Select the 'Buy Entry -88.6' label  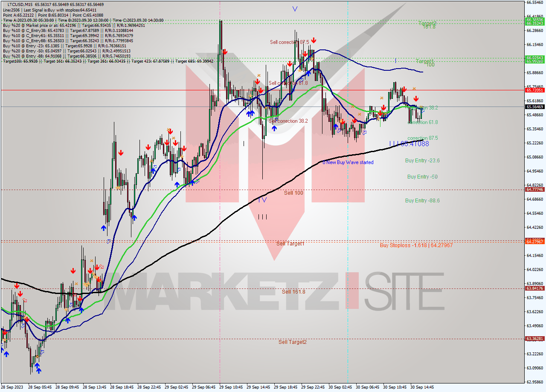(x=422, y=201)
